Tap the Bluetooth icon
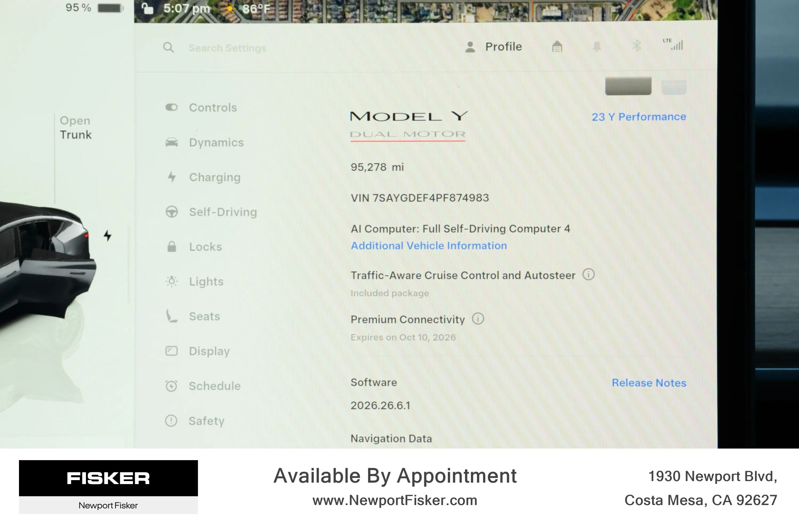Screen dimensions: 799x532 637,46
